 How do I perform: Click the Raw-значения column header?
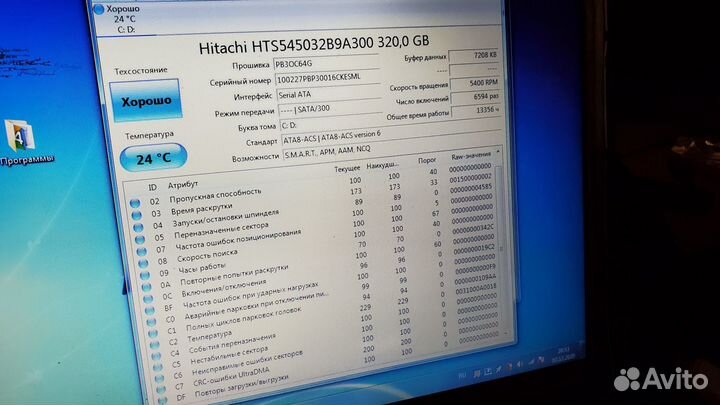[471, 156]
